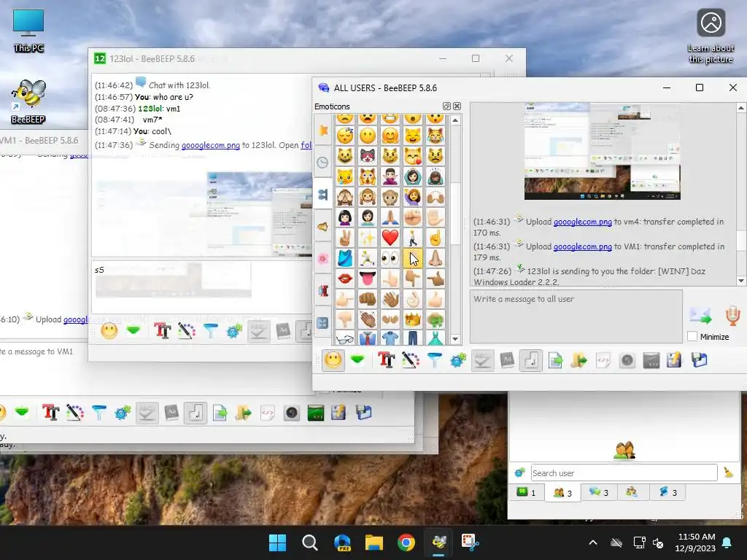This screenshot has height=560, width=747.
Task: Insert the glasses emoticon
Action: tap(345, 338)
